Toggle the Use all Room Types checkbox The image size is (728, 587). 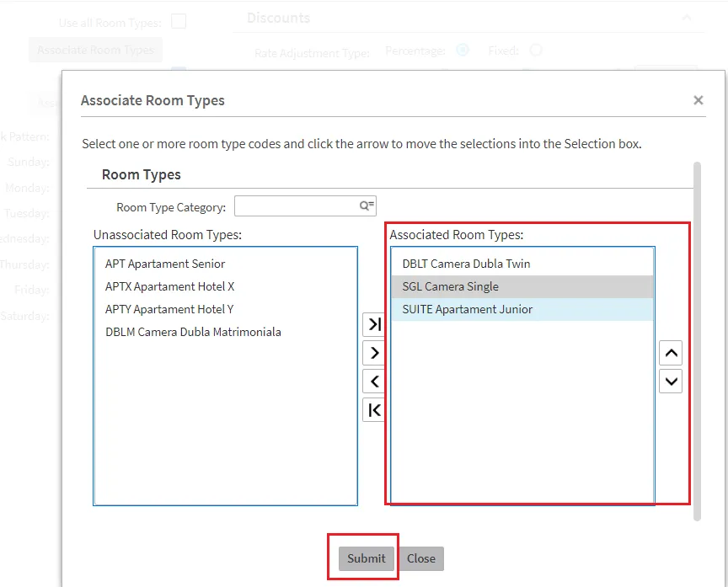[179, 21]
